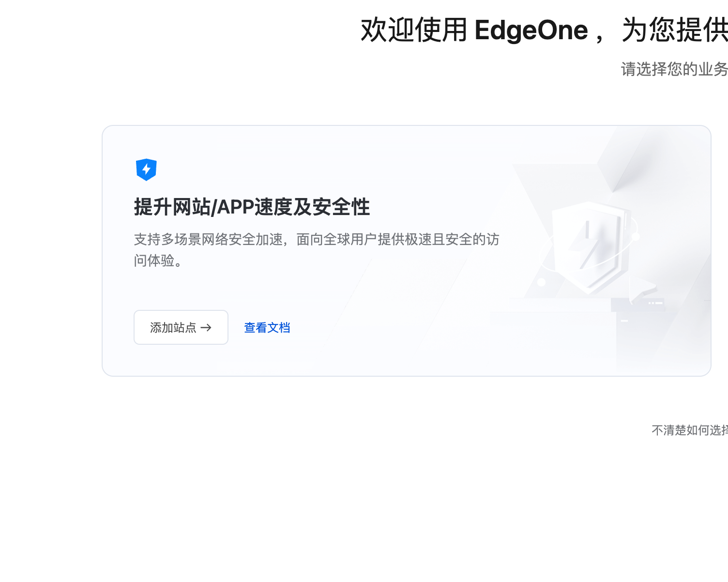Click the blue lightning shield icon
The height and width of the screenshot is (582, 728).
(146, 169)
